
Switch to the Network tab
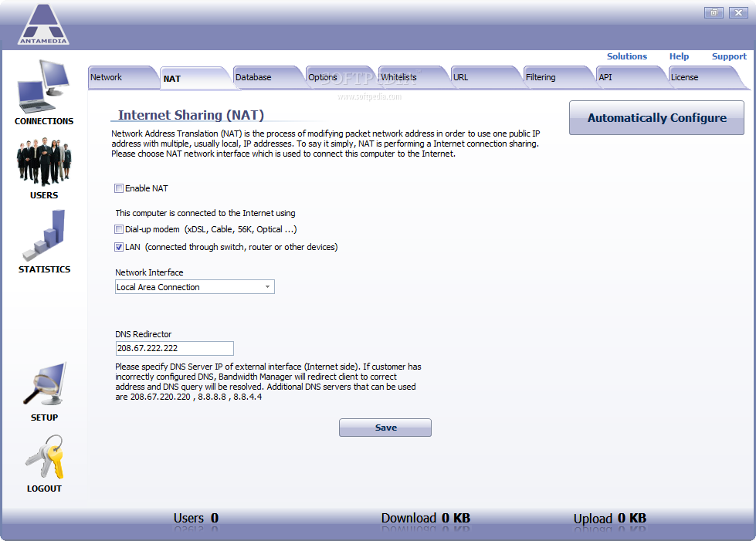pos(123,77)
